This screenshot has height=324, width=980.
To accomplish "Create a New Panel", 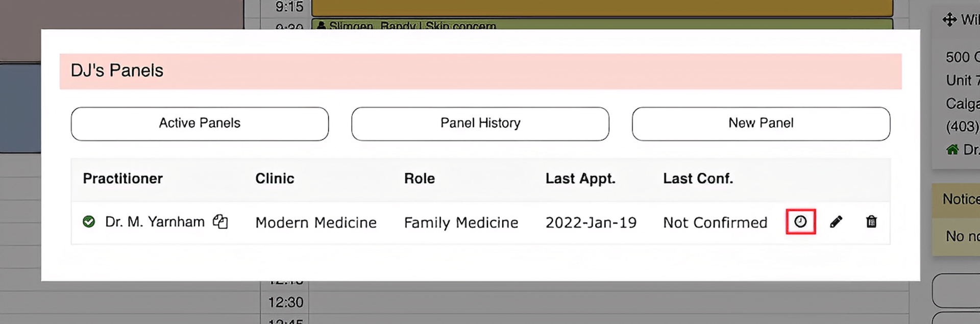I will tap(761, 123).
